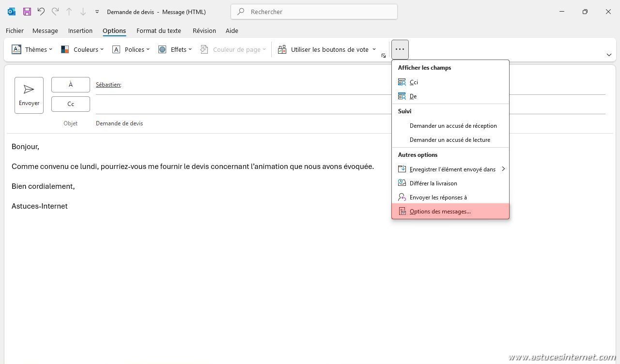Open the Effets dropdown

pos(175,49)
